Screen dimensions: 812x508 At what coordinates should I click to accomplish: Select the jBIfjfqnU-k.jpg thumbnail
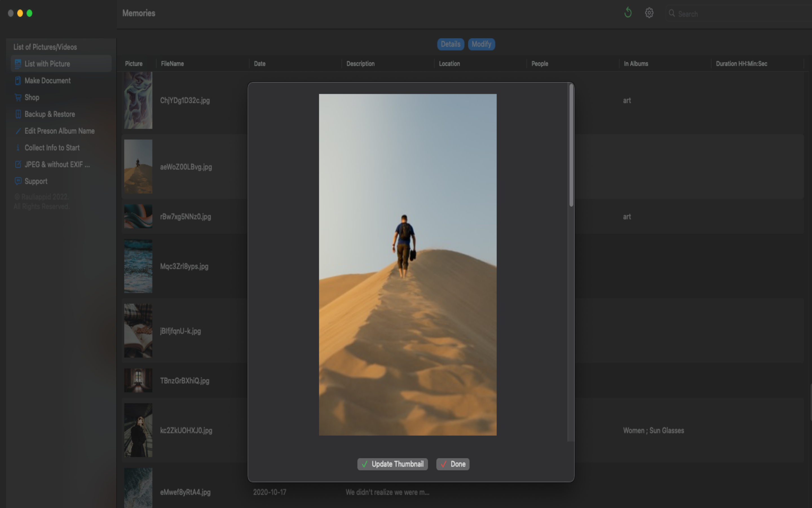138,330
